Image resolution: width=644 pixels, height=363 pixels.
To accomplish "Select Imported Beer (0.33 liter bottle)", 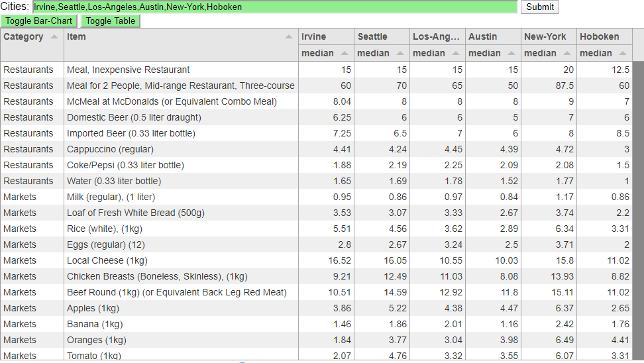I will [x=131, y=133].
